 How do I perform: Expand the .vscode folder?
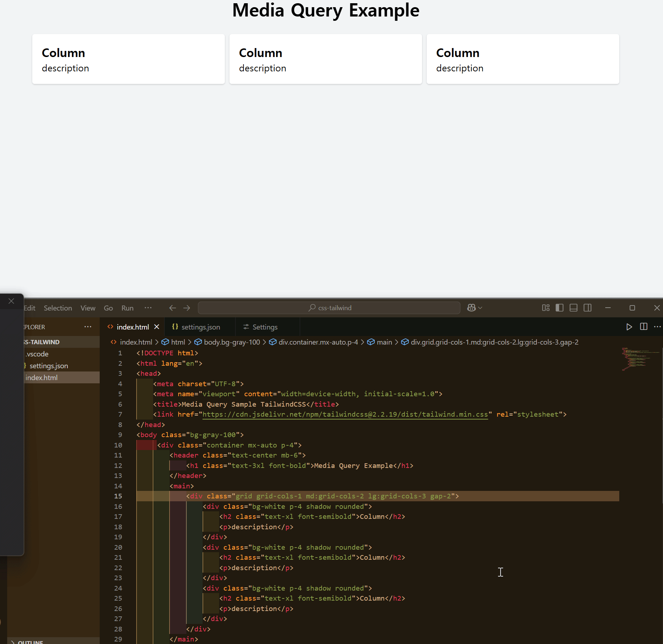click(x=62, y=354)
